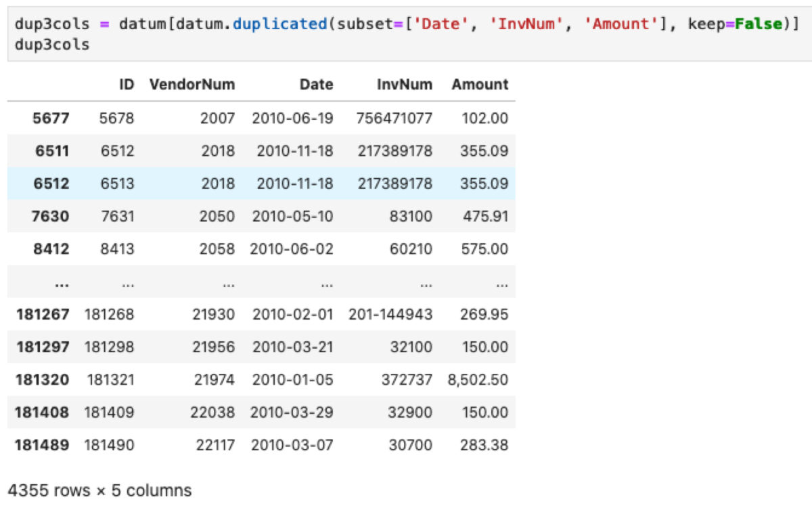The image size is (812, 512).
Task: Click the 'Date' column header
Action: 316,85
